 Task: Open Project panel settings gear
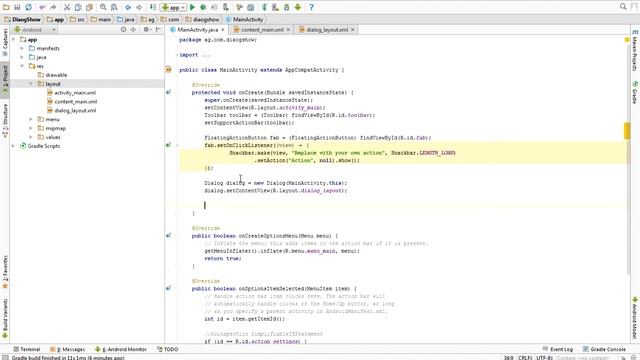pos(147,29)
